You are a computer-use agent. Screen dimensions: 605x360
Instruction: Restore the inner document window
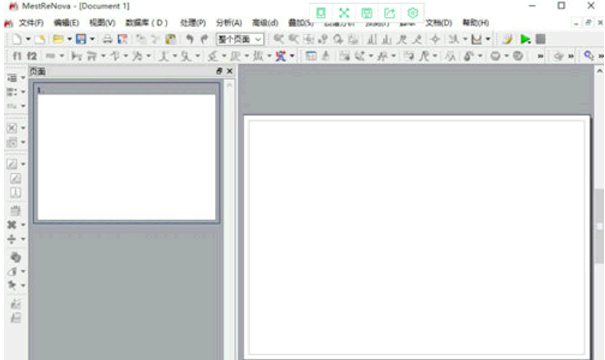[x=588, y=23]
